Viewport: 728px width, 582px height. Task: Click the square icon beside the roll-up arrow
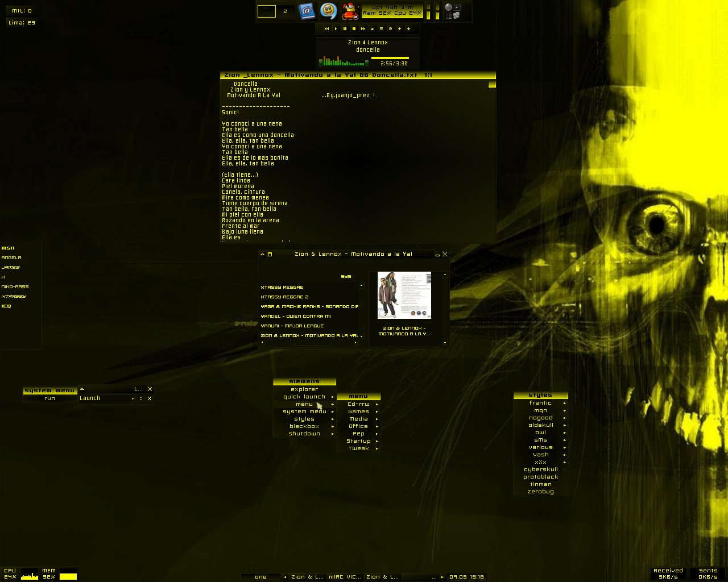(270, 254)
